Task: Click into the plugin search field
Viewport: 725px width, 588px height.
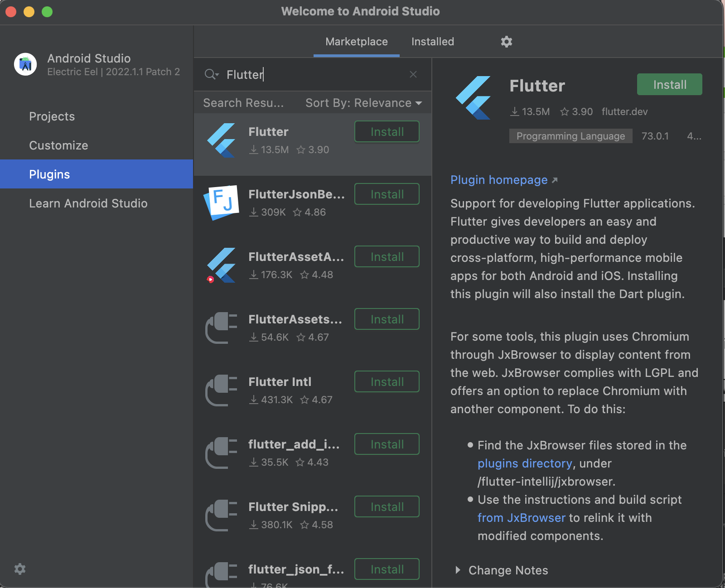Action: pos(313,74)
